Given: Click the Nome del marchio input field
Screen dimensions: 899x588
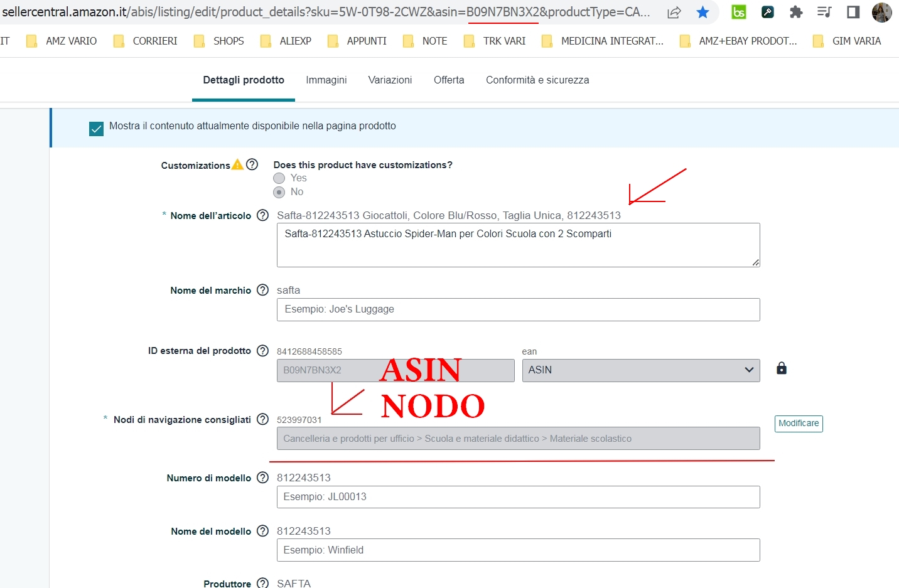Looking at the screenshot, I should [519, 309].
